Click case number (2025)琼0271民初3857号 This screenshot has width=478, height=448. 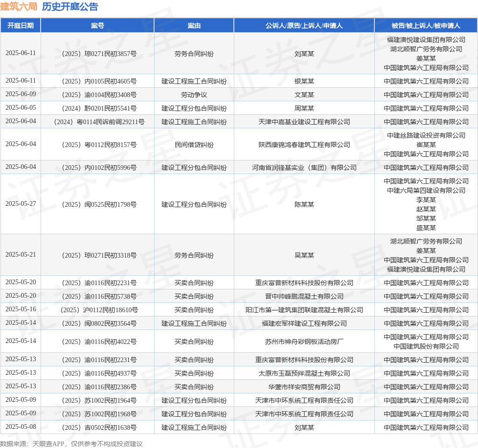98,54
